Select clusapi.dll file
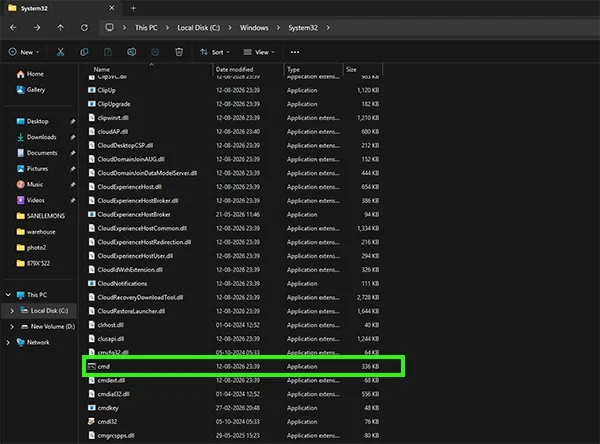The width and height of the screenshot is (600, 444). click(x=233, y=339)
